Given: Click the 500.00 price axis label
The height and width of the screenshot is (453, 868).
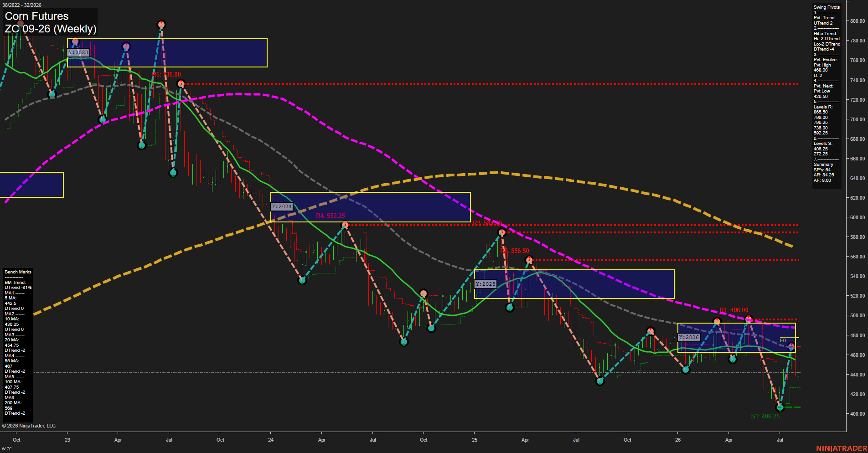Looking at the screenshot, I should pos(858,315).
